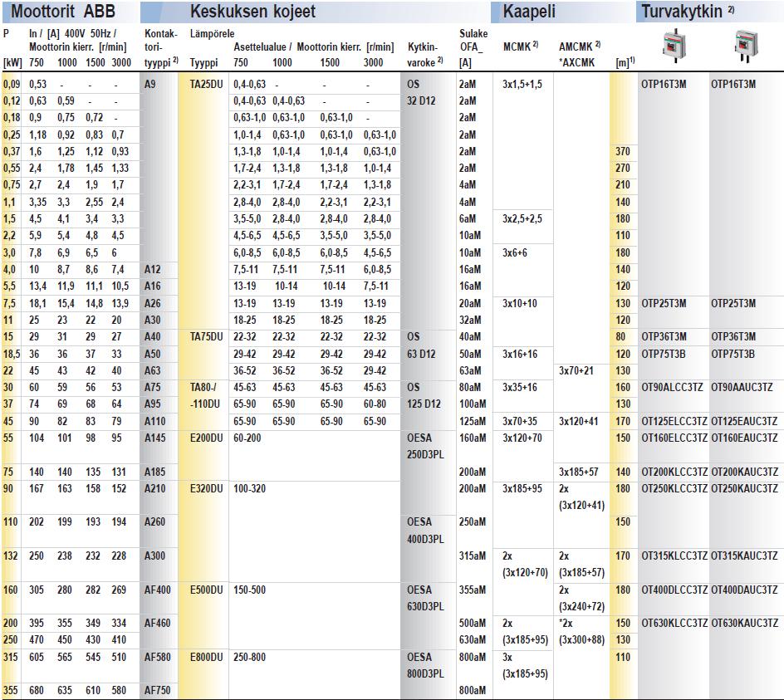The width and height of the screenshot is (784, 700).
Task: Select cable size '3x70+35'
Action: pyautogui.click(x=520, y=422)
